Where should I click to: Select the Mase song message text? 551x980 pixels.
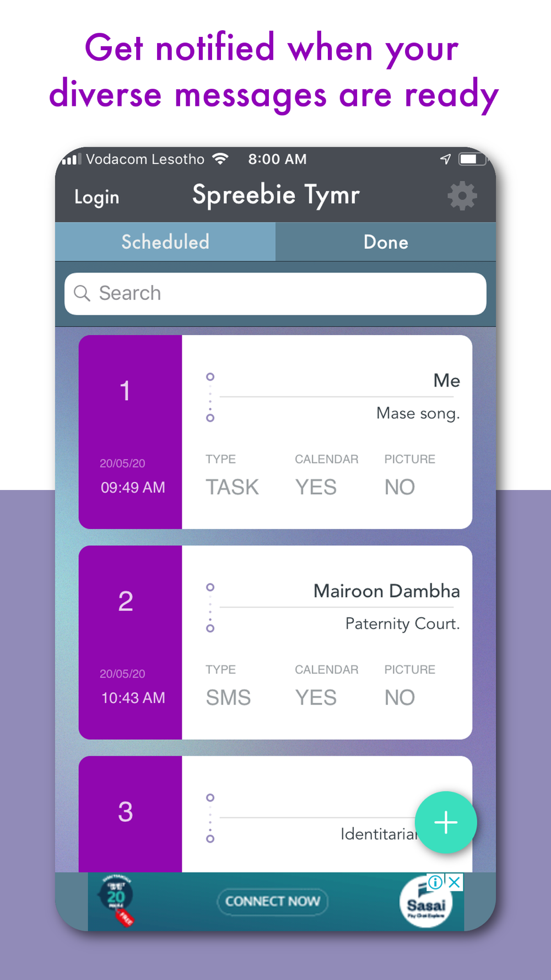[418, 413]
